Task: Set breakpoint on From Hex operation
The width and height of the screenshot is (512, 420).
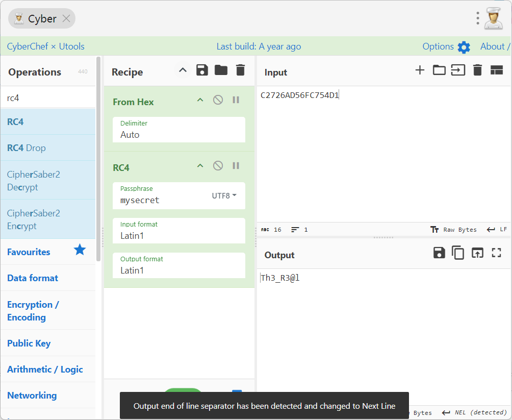Action: [236, 100]
